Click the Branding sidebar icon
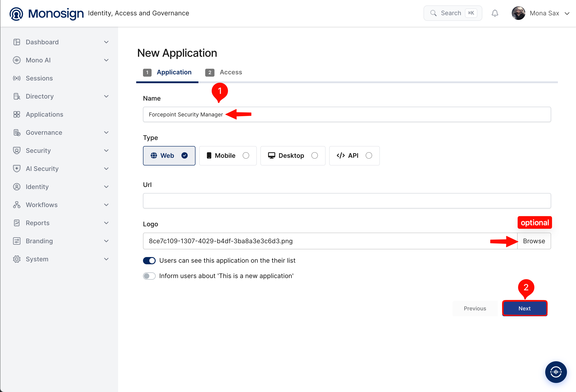The width and height of the screenshot is (576, 392). coord(17,241)
